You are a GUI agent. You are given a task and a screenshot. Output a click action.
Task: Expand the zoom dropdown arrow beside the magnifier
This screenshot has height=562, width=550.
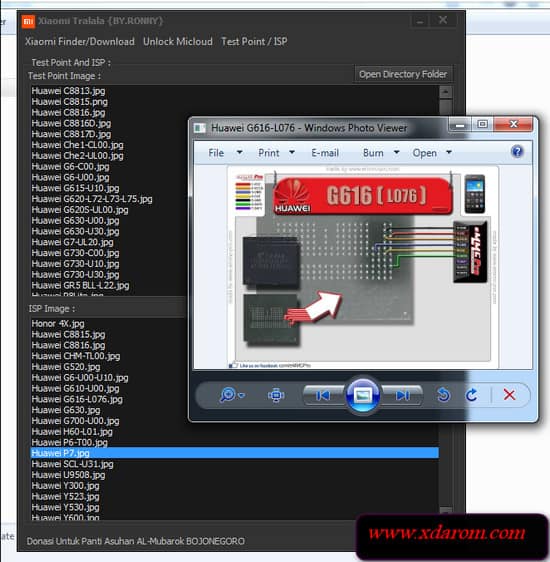pyautogui.click(x=241, y=395)
